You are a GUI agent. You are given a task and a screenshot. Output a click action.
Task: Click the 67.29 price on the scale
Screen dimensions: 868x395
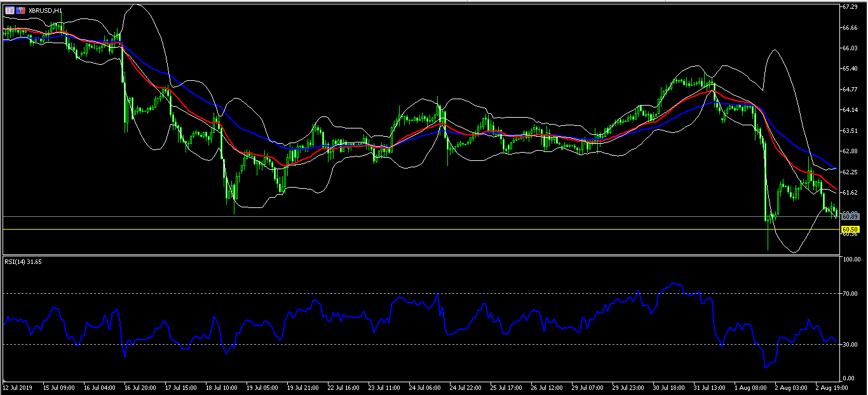[850, 7]
